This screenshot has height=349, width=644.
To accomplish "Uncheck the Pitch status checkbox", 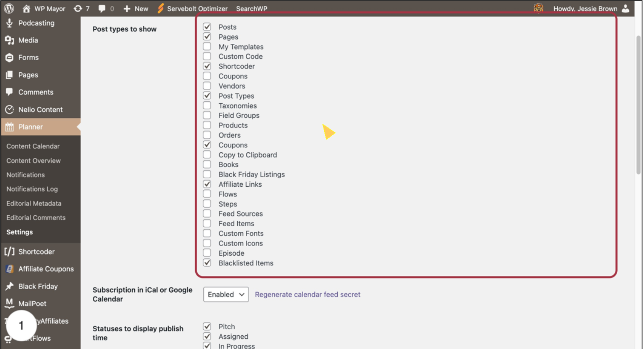I will pos(207,327).
